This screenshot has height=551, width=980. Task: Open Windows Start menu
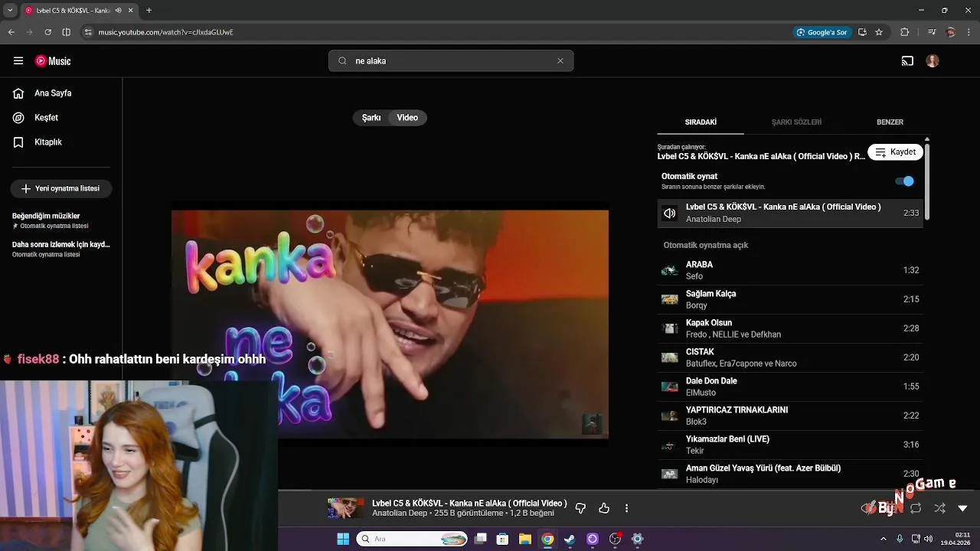tap(343, 539)
